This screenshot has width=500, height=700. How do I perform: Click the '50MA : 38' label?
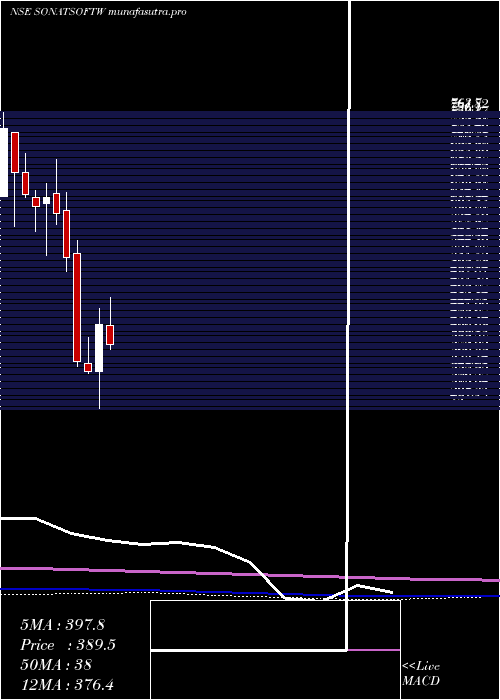(56, 665)
